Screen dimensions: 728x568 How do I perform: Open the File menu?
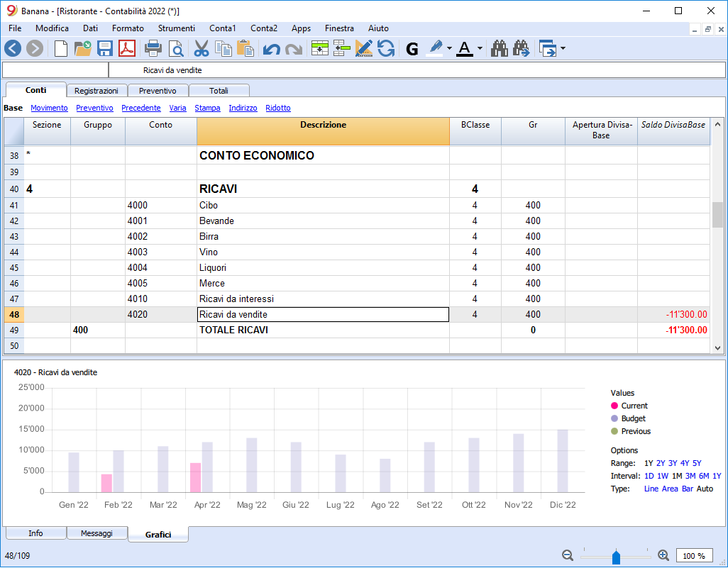click(x=15, y=28)
